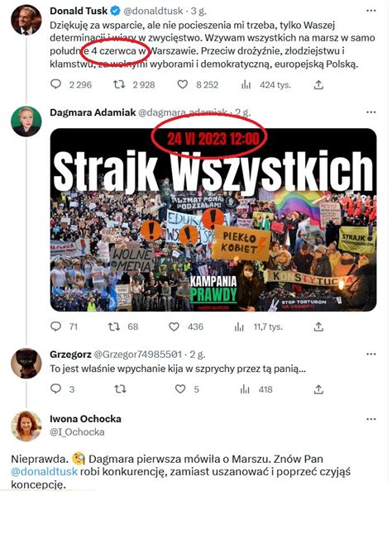This screenshot has width=392, height=534.
Task: Open more options on Iwona Ochocka's tweet
Action: click(370, 419)
